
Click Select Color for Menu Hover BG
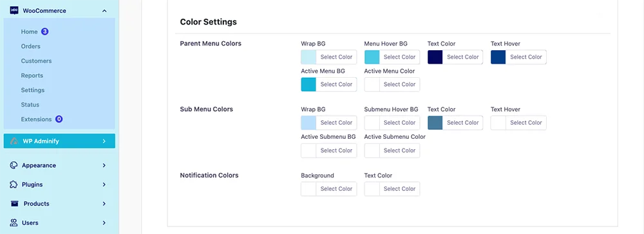click(400, 57)
